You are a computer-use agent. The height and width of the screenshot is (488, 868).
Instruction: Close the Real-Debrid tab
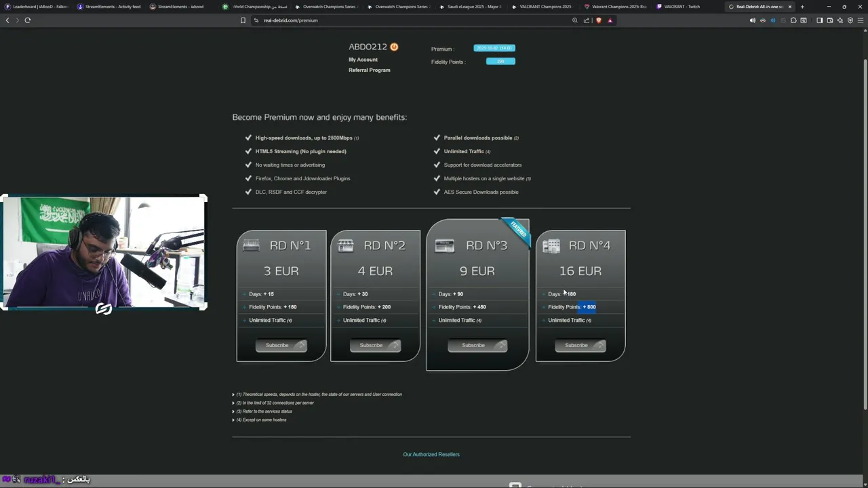[x=789, y=7]
